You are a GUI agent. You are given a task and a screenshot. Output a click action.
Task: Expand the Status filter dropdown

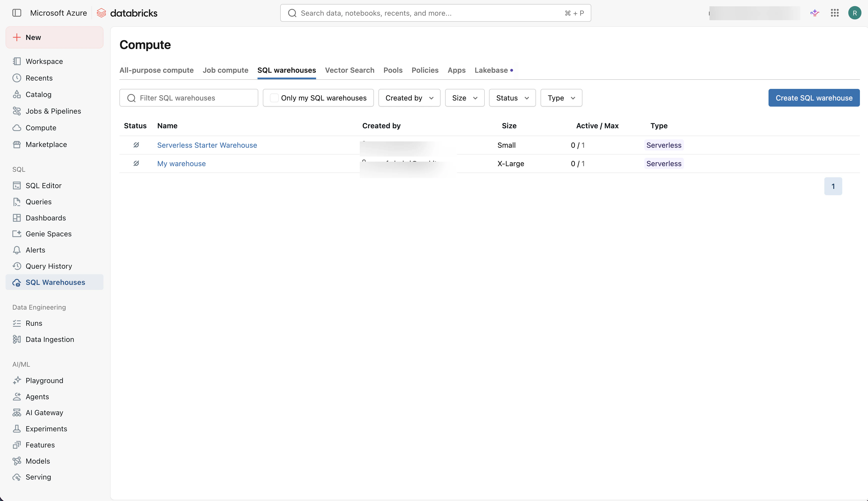click(512, 98)
